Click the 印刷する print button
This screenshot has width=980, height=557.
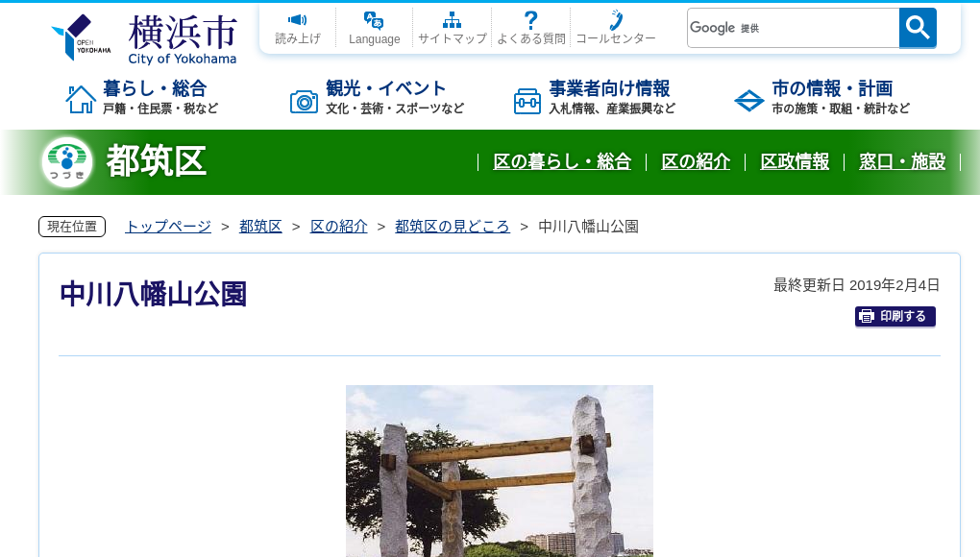pos(894,316)
